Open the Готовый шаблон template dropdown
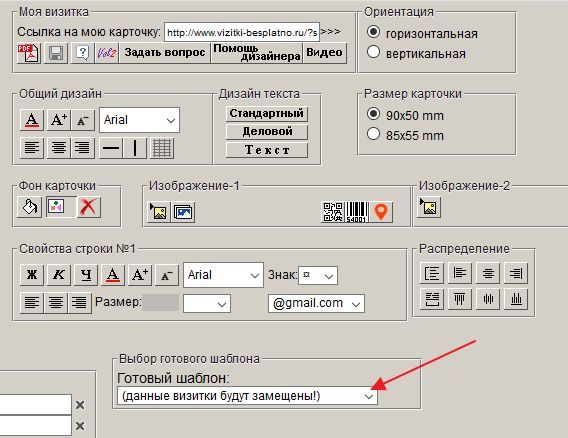 (247, 396)
